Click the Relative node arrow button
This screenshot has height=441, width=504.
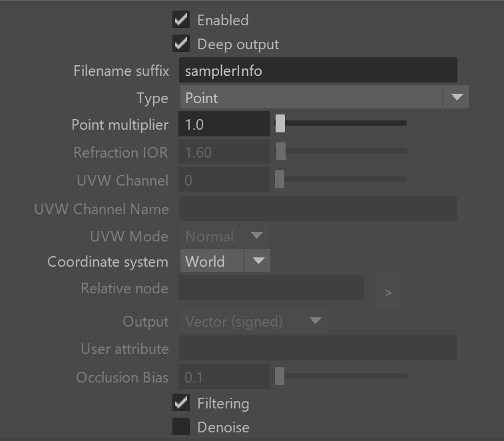pyautogui.click(x=388, y=293)
